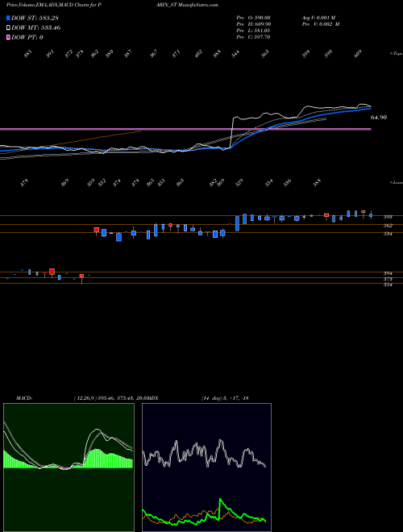Click the MACD panel title
This screenshot has width=403, height=532.
tap(24, 398)
